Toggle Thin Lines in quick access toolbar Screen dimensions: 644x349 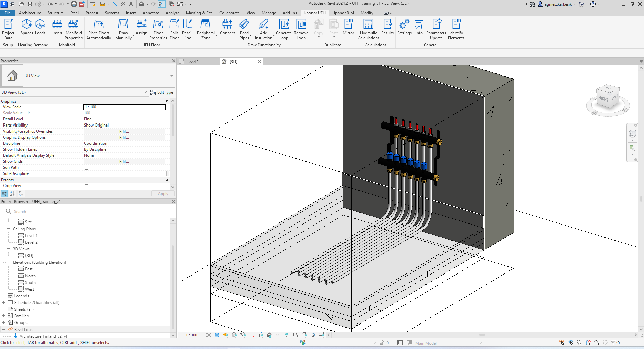click(162, 4)
